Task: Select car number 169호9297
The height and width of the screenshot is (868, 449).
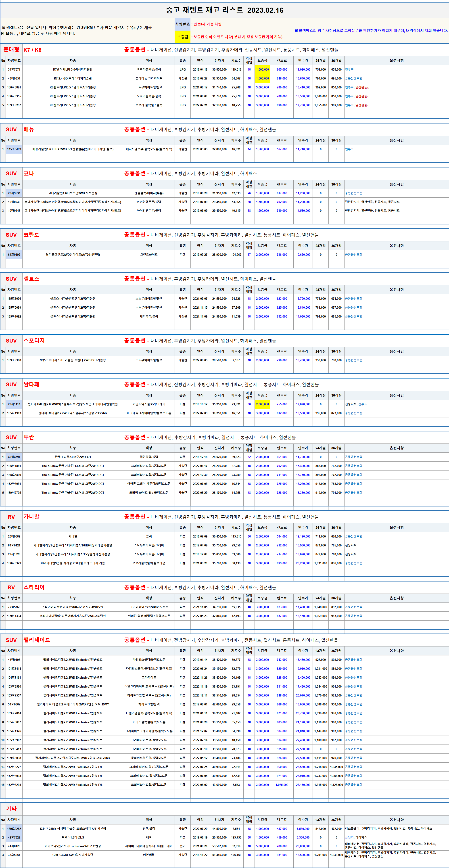Action: pos(14,105)
